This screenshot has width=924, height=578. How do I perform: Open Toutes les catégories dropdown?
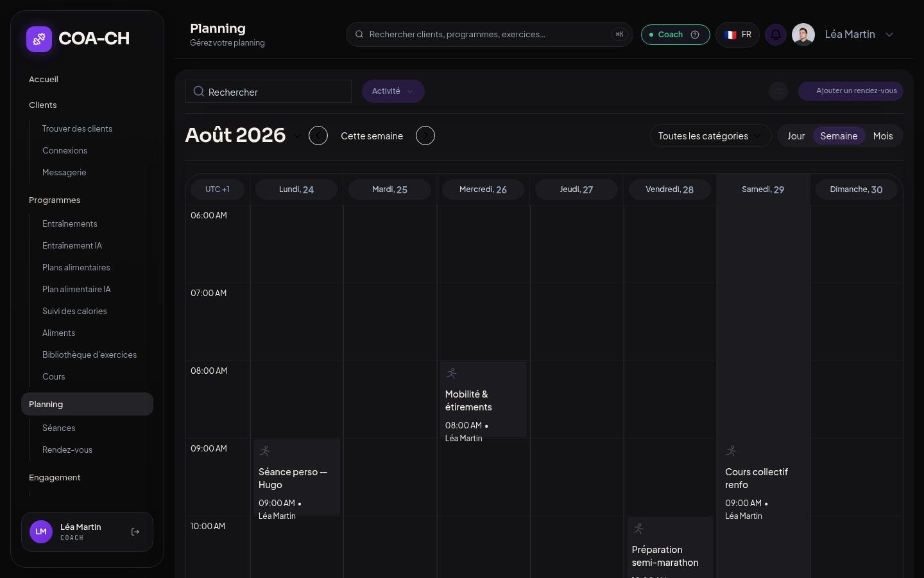pos(710,136)
